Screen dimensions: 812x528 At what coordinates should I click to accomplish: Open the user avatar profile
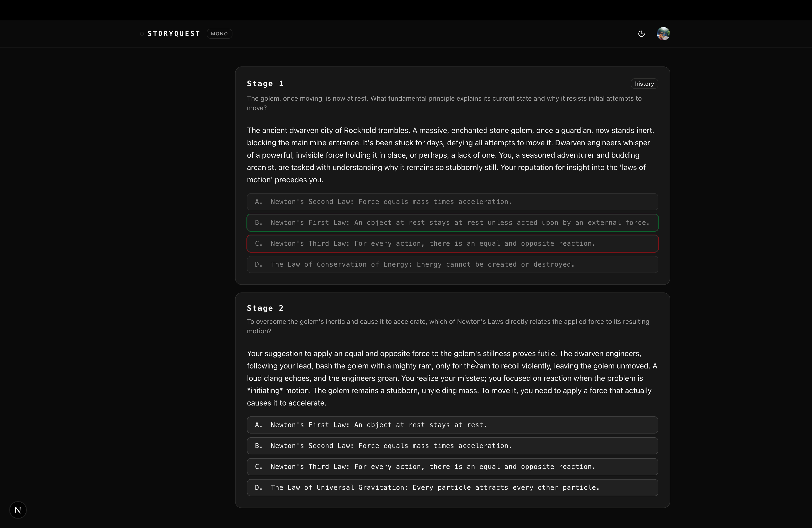point(663,34)
